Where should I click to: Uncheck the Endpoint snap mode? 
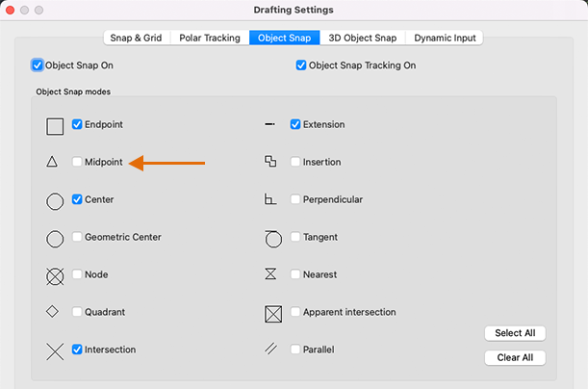pos(77,125)
